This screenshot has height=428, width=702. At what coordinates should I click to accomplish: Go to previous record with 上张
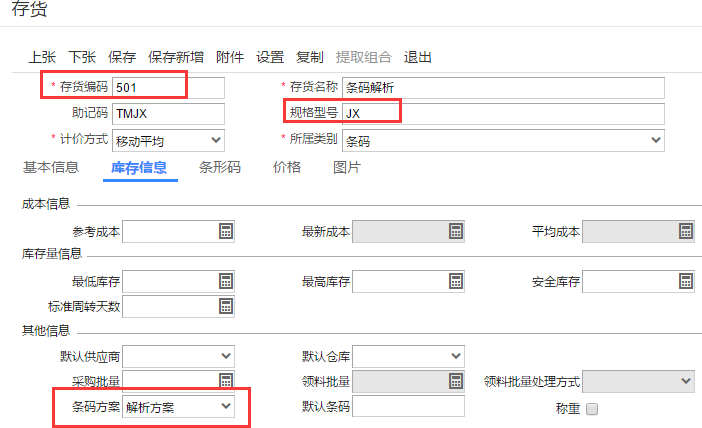(42, 57)
